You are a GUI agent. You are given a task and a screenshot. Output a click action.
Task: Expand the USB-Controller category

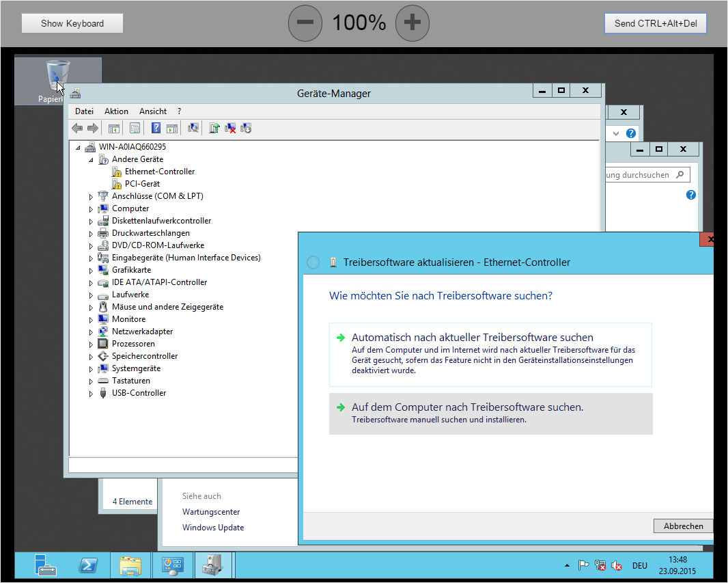[91, 394]
